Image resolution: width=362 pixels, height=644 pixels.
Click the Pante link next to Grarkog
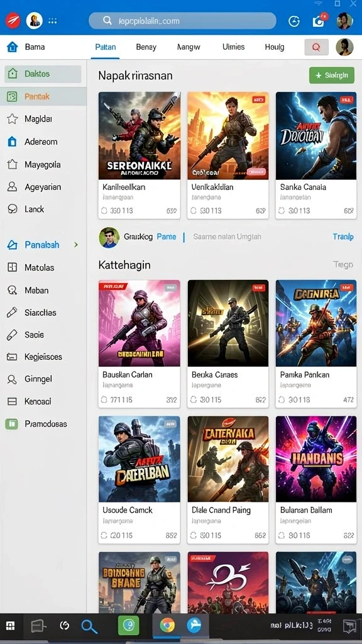coord(167,236)
